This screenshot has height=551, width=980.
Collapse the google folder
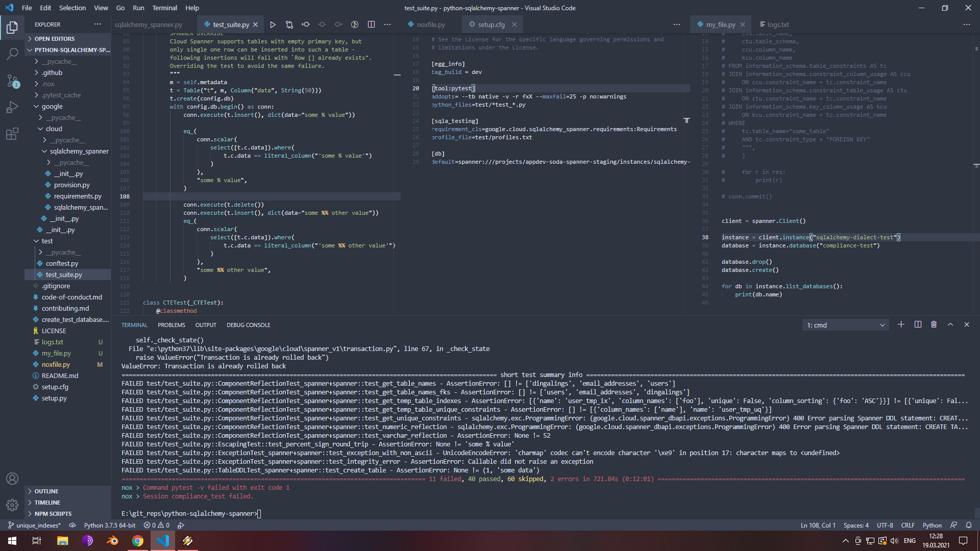52,106
